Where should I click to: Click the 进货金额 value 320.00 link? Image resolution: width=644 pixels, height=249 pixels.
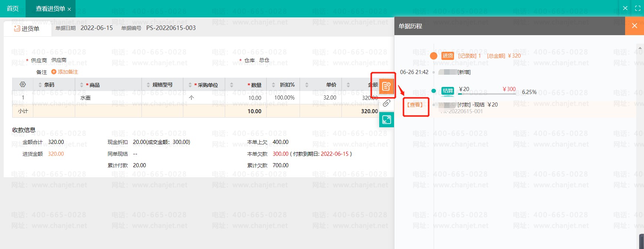(56, 154)
